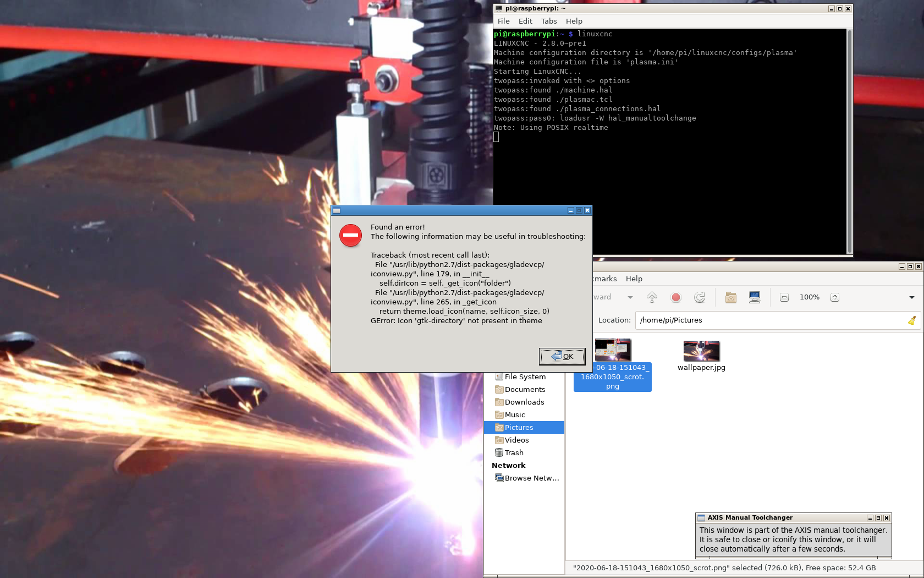Viewport: 924px width, 578px height.
Task: Click the zoom in plus icon
Action: click(x=835, y=297)
